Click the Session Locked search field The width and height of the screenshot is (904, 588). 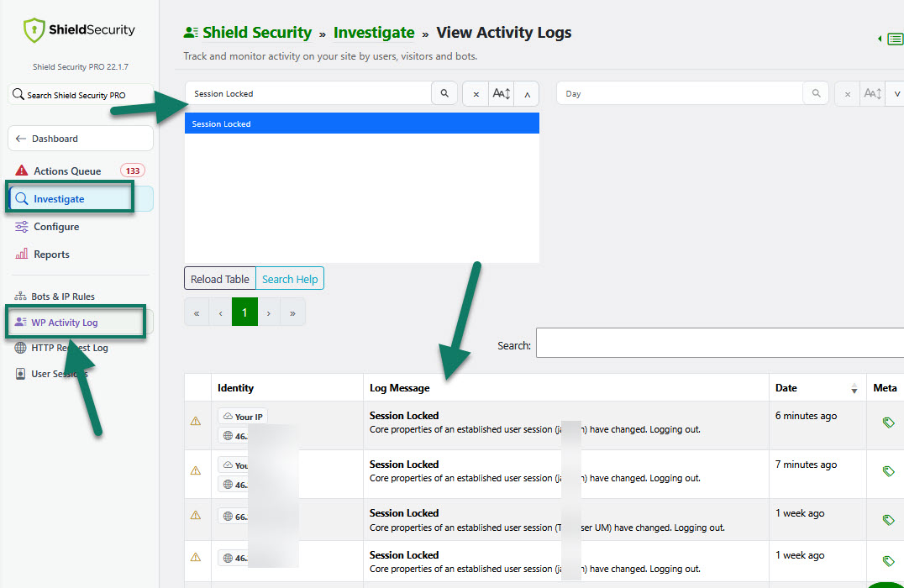308,93
